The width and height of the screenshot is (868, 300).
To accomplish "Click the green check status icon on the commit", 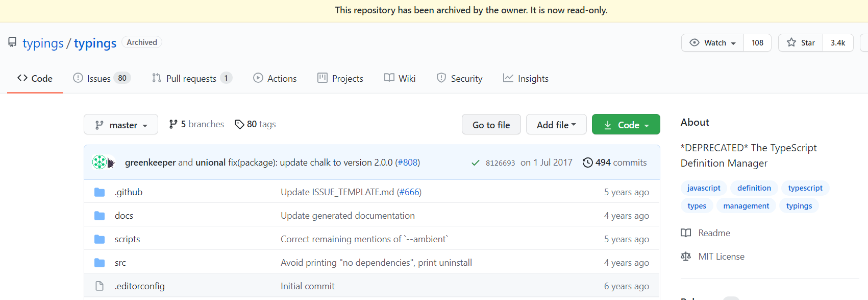I will 475,163.
